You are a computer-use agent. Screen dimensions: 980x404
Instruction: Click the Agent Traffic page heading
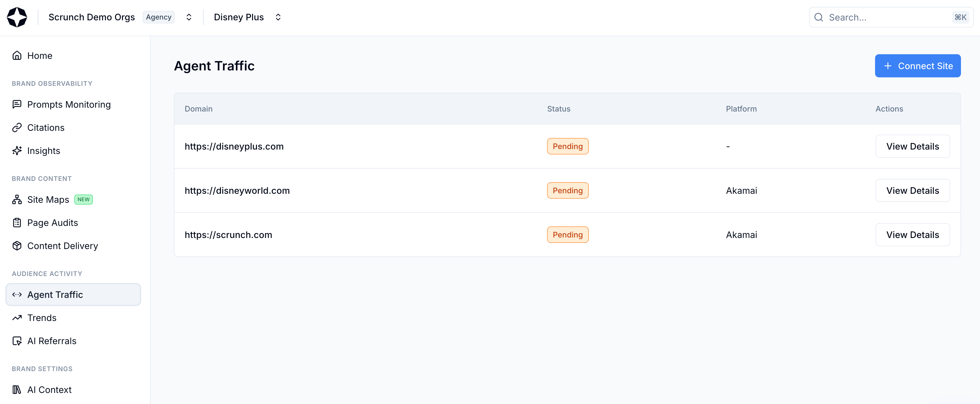click(x=214, y=66)
